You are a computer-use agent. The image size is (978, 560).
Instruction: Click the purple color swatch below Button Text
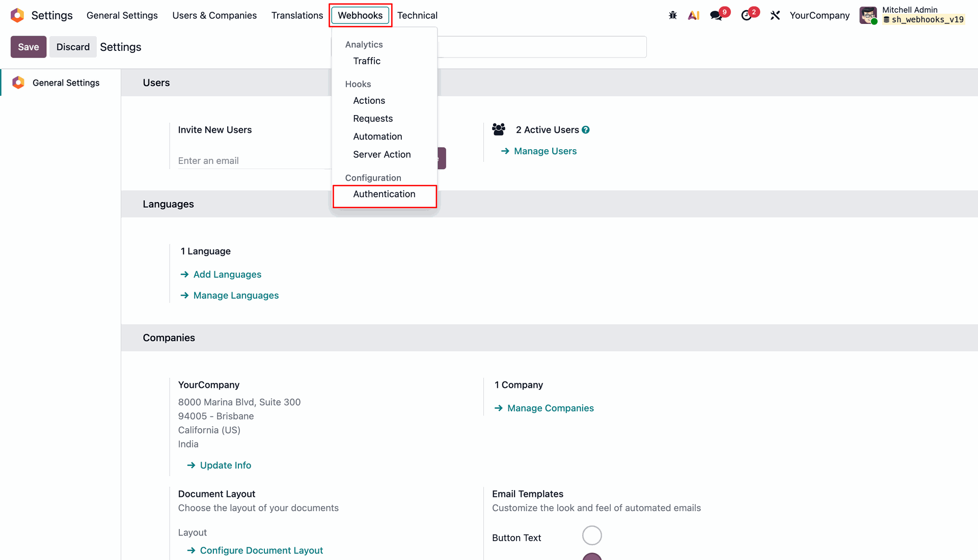click(x=592, y=556)
